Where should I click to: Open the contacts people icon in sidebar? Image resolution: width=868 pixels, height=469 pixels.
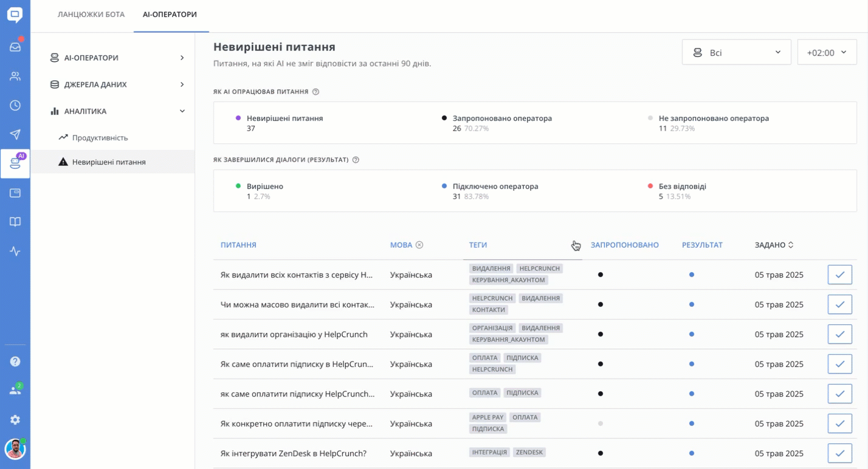point(15,76)
